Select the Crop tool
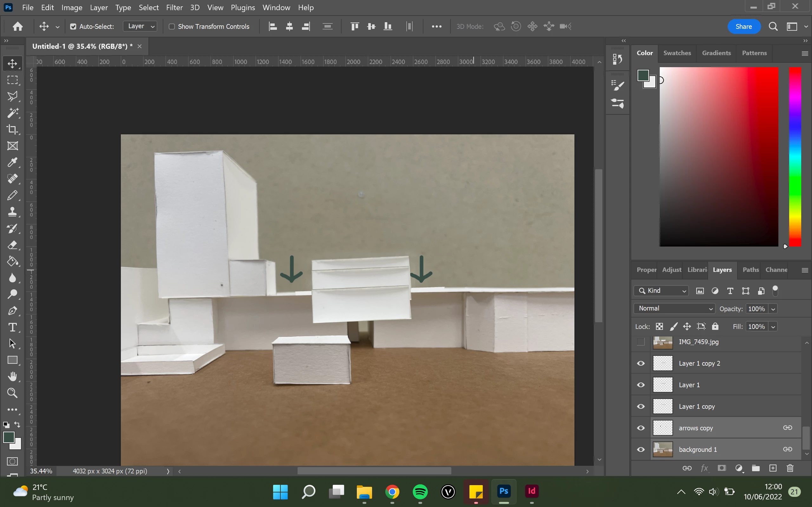 (12, 129)
